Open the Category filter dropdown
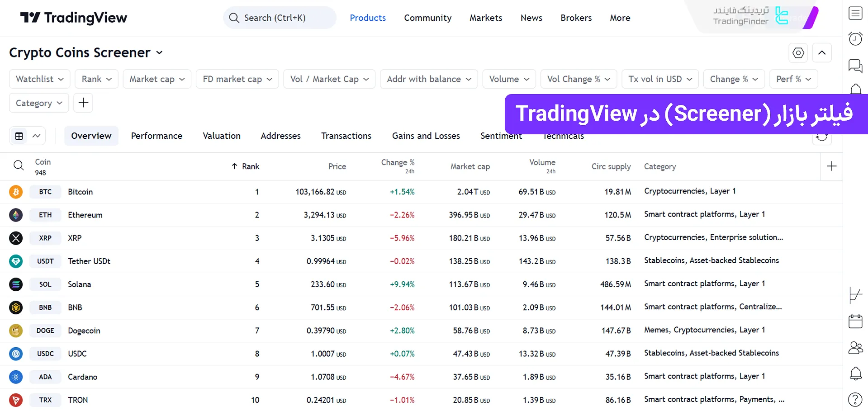Viewport: 868px width, 411px height. pos(39,103)
